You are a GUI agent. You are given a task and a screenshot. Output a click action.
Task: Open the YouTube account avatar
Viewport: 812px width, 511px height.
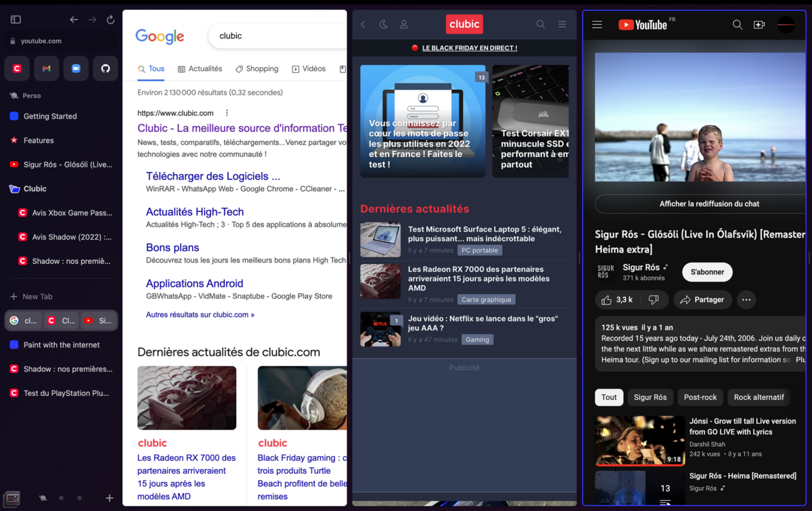pyautogui.click(x=786, y=25)
